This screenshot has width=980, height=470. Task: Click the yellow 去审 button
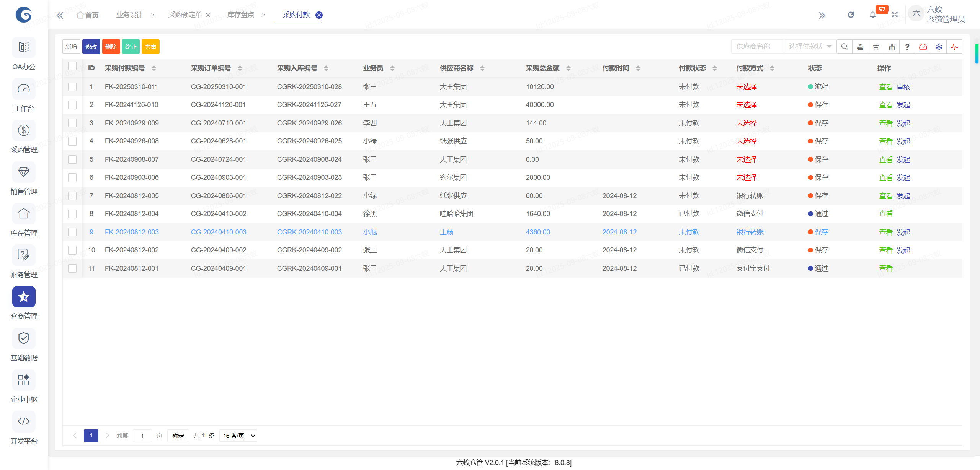(150, 47)
